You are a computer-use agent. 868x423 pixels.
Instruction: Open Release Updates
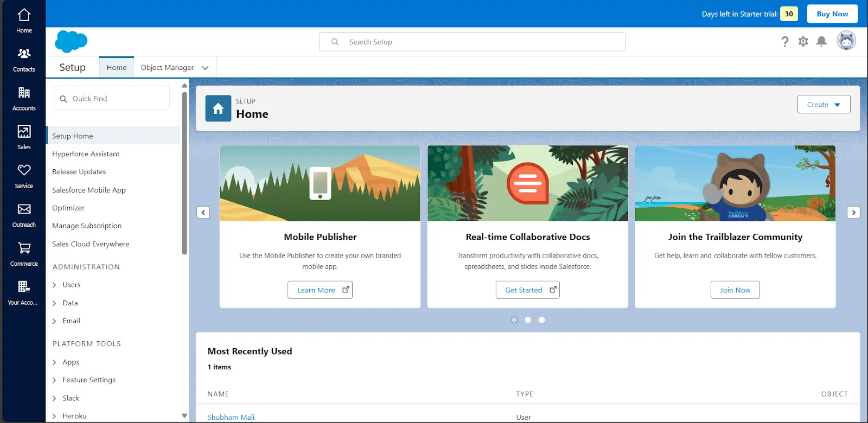click(79, 172)
